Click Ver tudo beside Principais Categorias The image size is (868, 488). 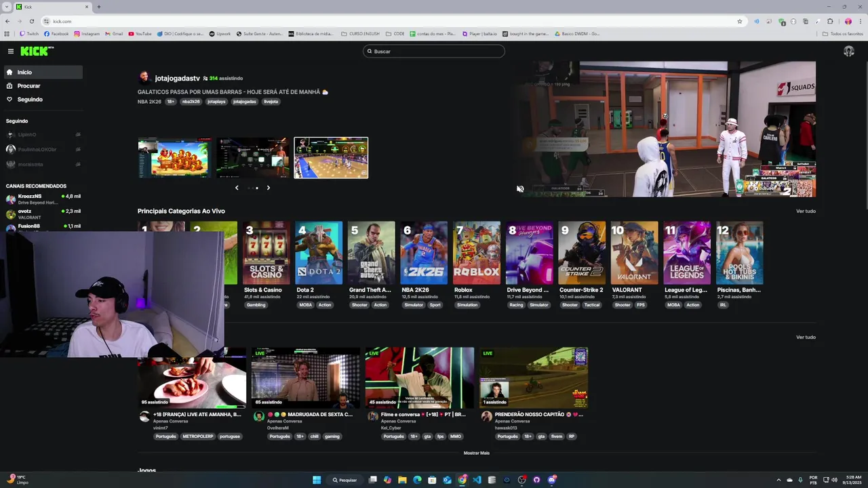(806, 211)
